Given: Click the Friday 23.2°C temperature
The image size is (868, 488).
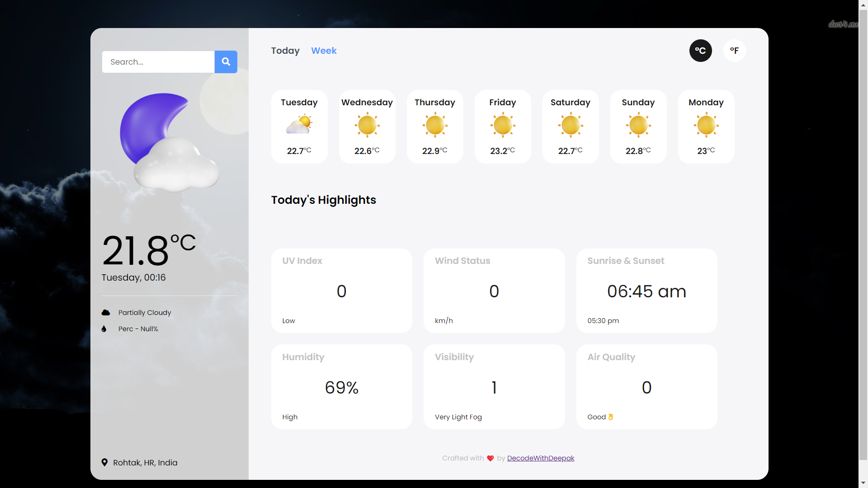Looking at the screenshot, I should coord(503,150).
